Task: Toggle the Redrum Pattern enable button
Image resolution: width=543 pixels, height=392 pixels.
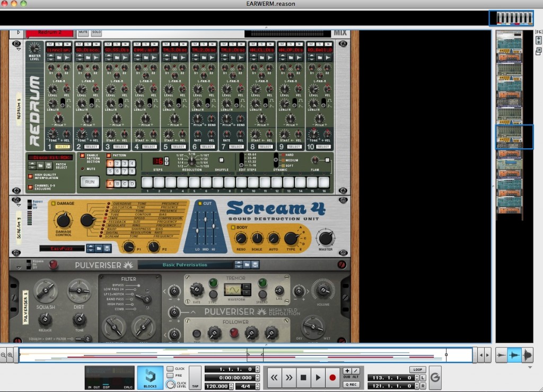Action: (109, 156)
